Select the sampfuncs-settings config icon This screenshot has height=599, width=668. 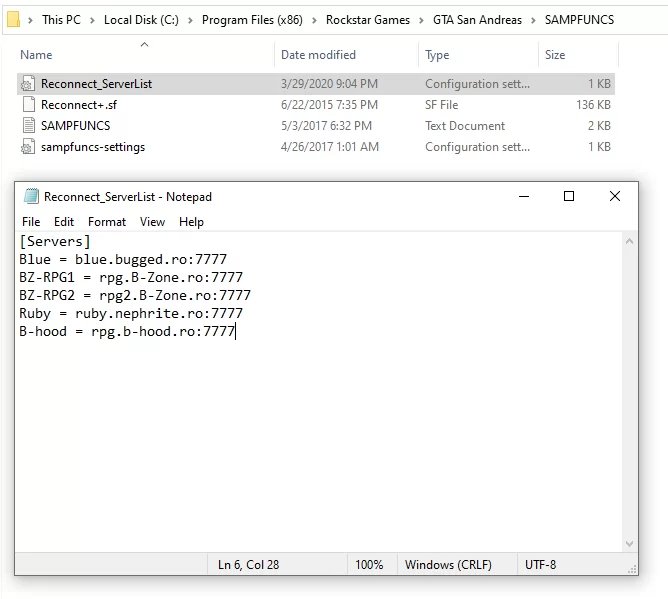(28, 147)
